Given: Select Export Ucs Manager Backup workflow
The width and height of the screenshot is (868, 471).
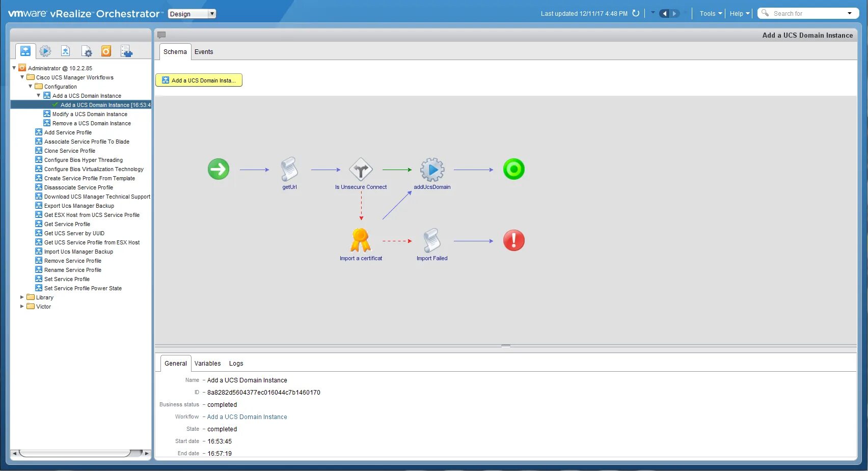Looking at the screenshot, I should [79, 206].
